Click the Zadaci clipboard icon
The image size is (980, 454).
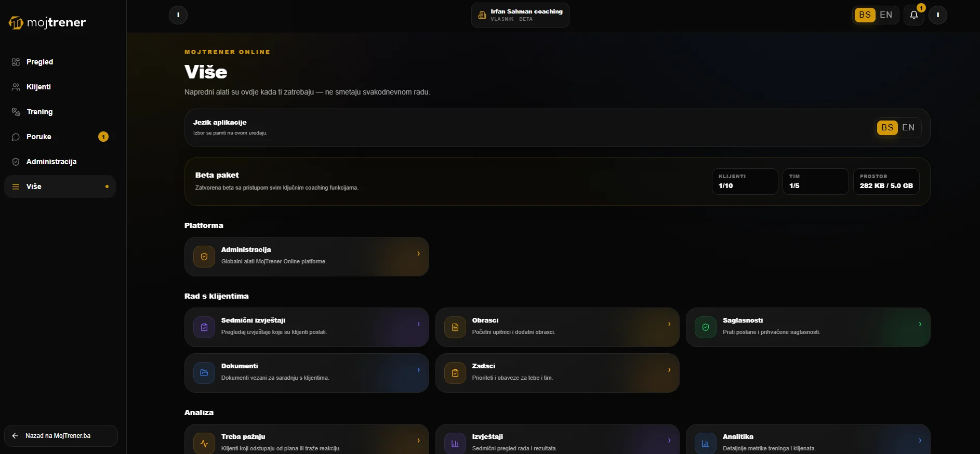(455, 373)
